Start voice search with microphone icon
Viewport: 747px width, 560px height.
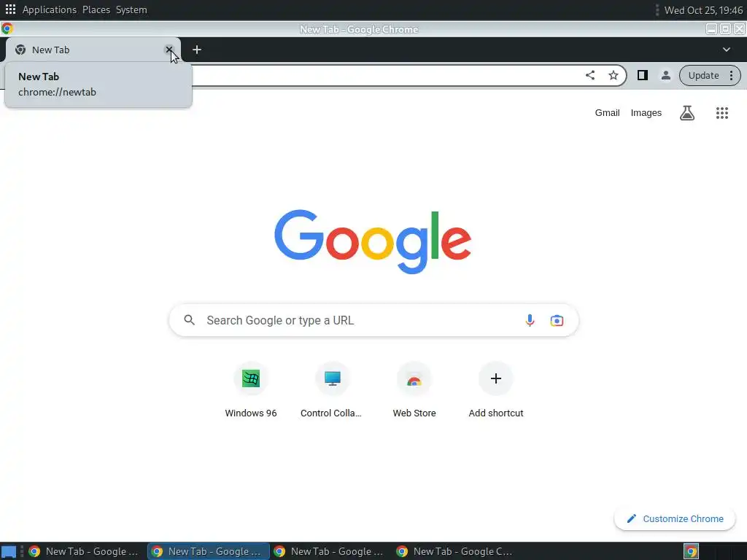530,321
